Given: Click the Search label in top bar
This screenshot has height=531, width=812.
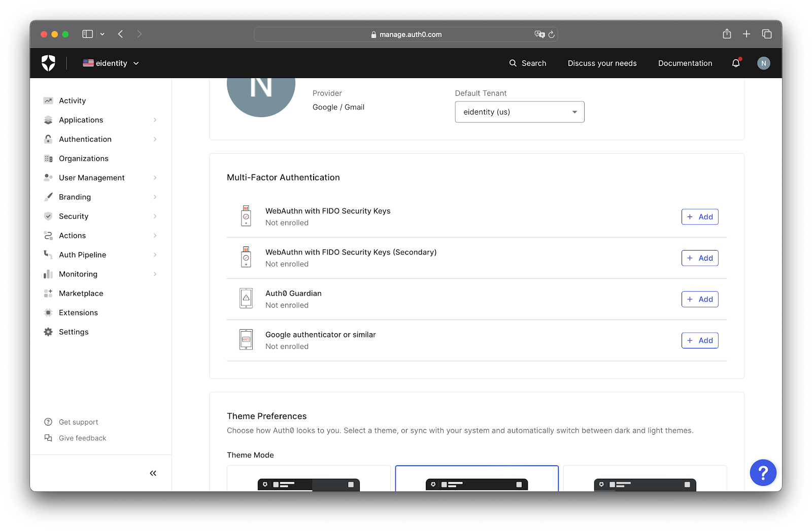Looking at the screenshot, I should 534,63.
